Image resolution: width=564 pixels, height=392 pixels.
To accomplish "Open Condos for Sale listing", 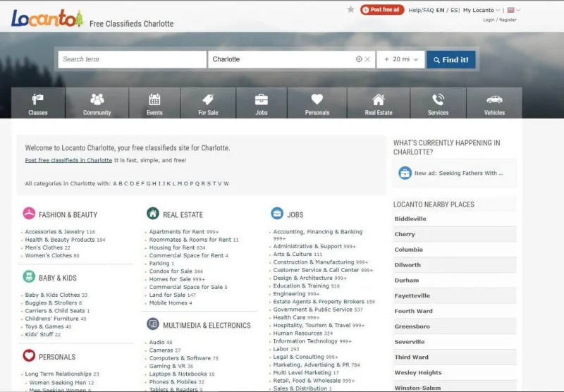I will coord(171,271).
